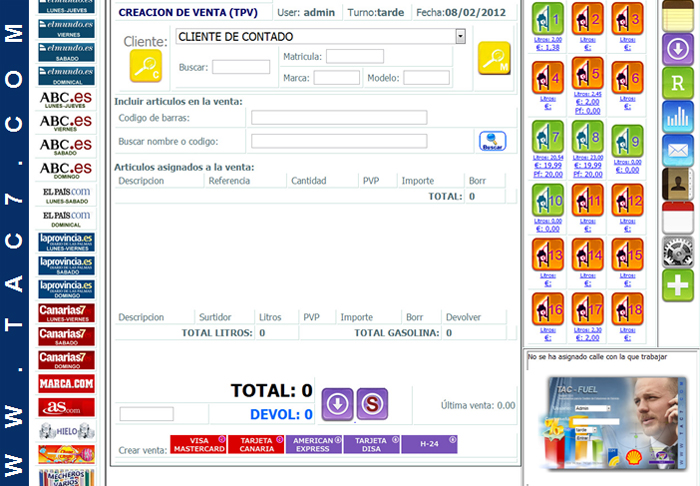
Task: Open the green R sidebar icon
Action: (x=678, y=83)
